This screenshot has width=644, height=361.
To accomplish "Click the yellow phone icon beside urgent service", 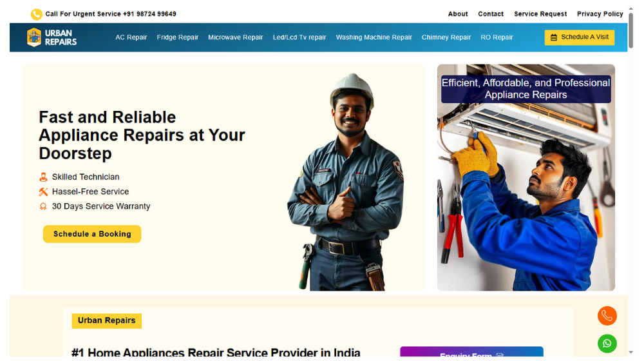I will click(x=36, y=14).
